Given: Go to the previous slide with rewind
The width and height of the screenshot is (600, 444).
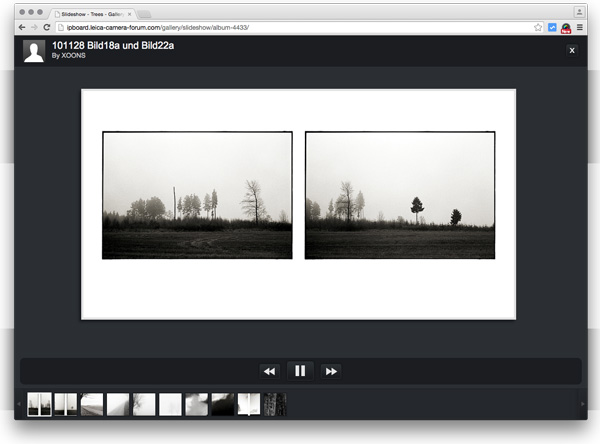Looking at the screenshot, I should coord(269,371).
